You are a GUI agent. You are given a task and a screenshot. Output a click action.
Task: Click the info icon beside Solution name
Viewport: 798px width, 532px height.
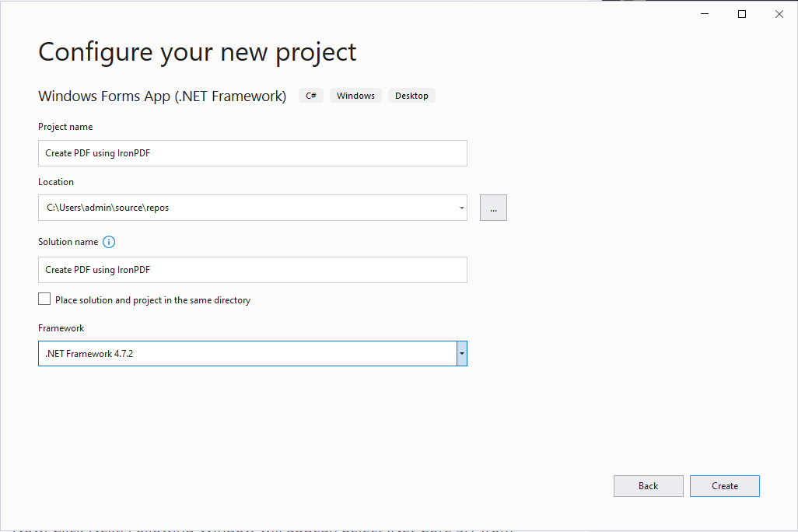109,242
